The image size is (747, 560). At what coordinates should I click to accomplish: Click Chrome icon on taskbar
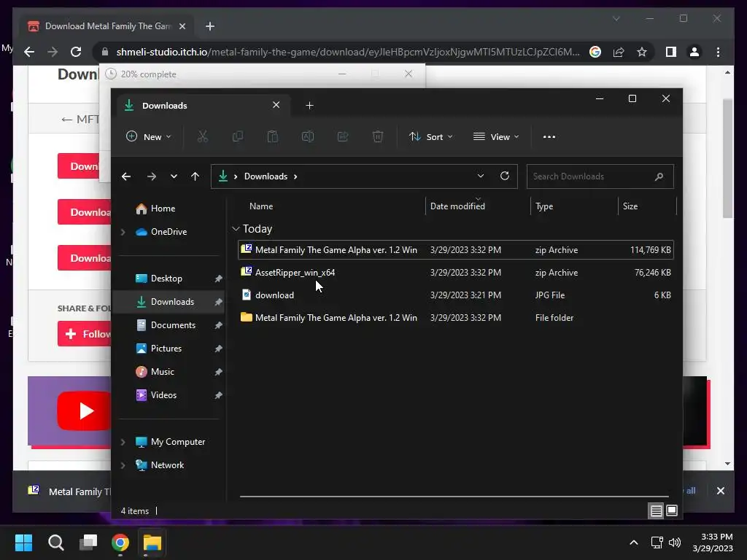tap(120, 542)
